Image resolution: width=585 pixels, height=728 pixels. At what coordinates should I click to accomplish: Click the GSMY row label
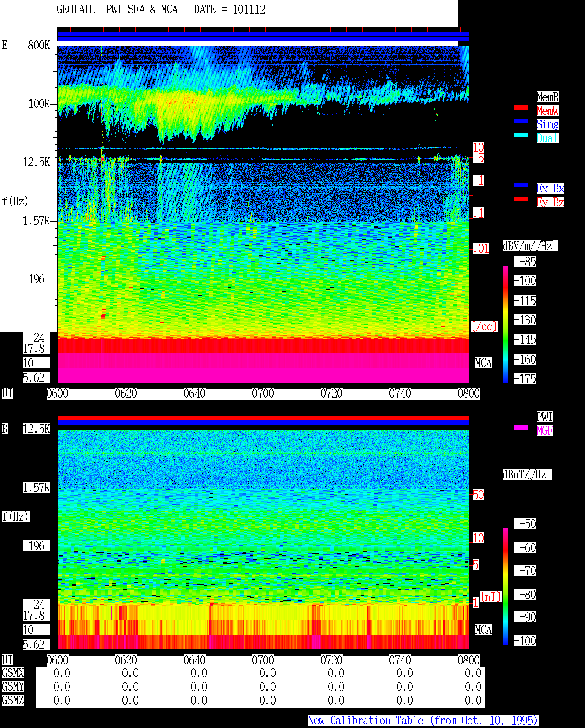point(13,687)
